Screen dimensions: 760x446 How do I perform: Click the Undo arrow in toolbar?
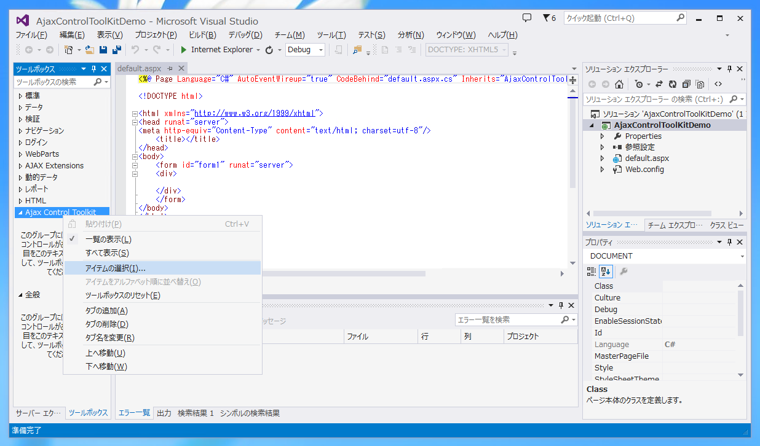(x=135, y=49)
